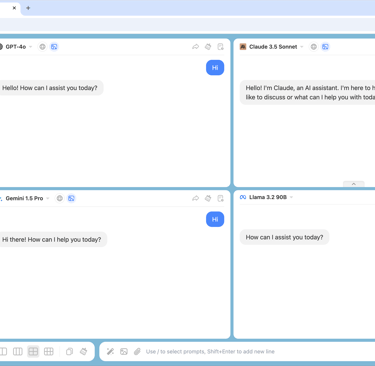Click the Llama 3.2 90B model name

(x=268, y=197)
